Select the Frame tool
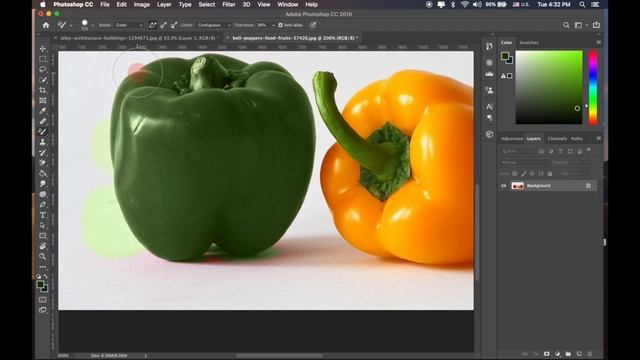The image size is (640, 360). coord(42,100)
